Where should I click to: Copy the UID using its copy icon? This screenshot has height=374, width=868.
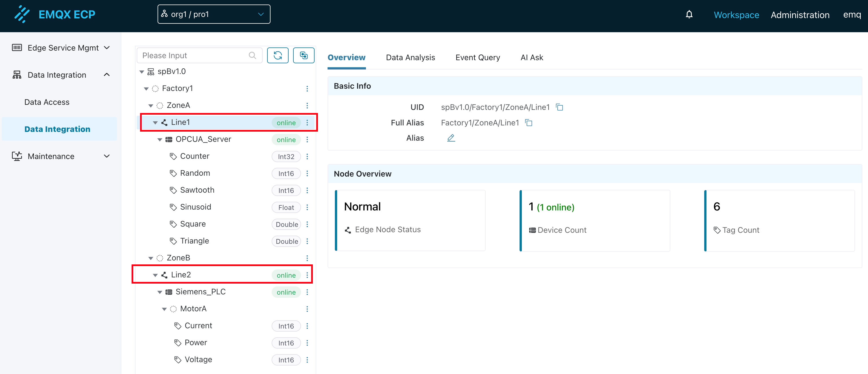(x=559, y=107)
